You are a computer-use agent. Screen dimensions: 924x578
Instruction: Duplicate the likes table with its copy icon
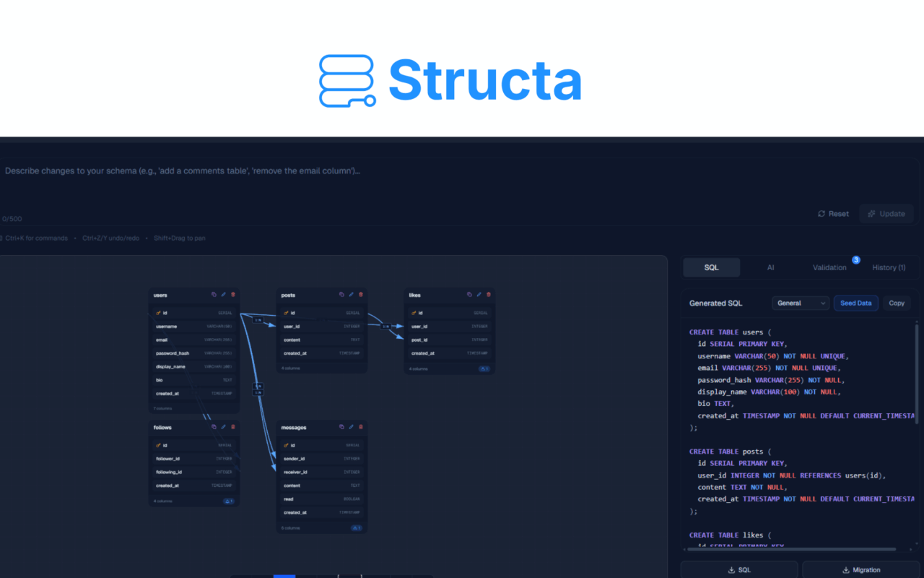click(x=469, y=295)
